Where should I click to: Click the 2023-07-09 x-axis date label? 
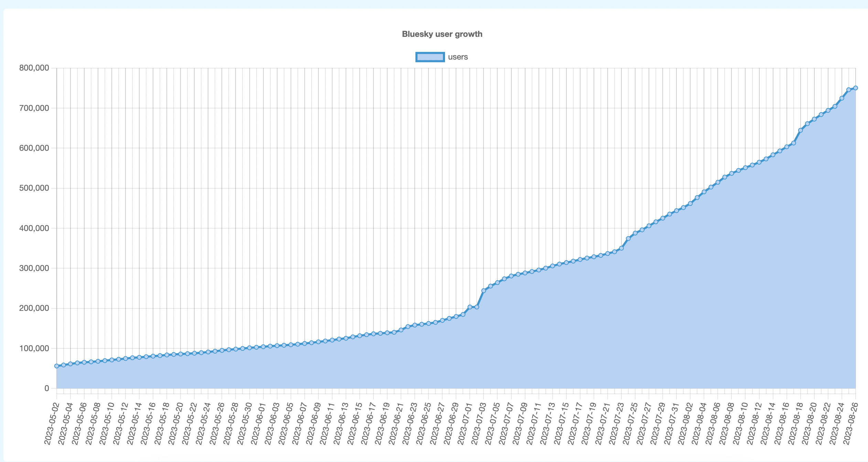[x=520, y=423]
